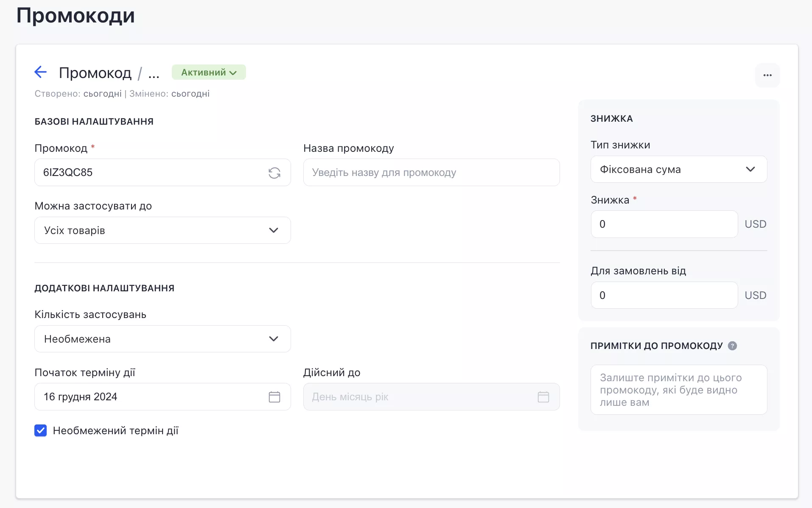Click help icon beside Примітки до промокоду
Screen dimensions: 812x508
732,346
